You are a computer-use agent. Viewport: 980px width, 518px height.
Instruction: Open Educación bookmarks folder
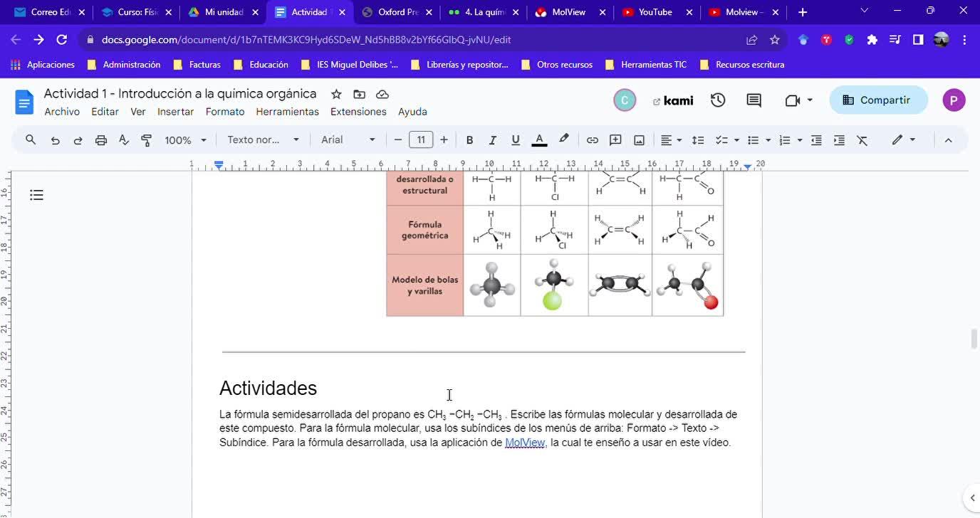click(x=261, y=65)
